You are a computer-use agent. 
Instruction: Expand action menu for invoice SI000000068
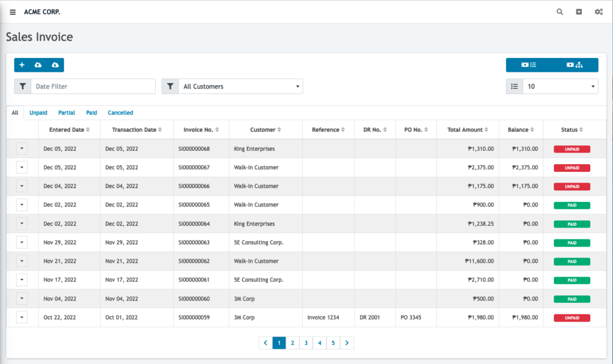pyautogui.click(x=22, y=148)
